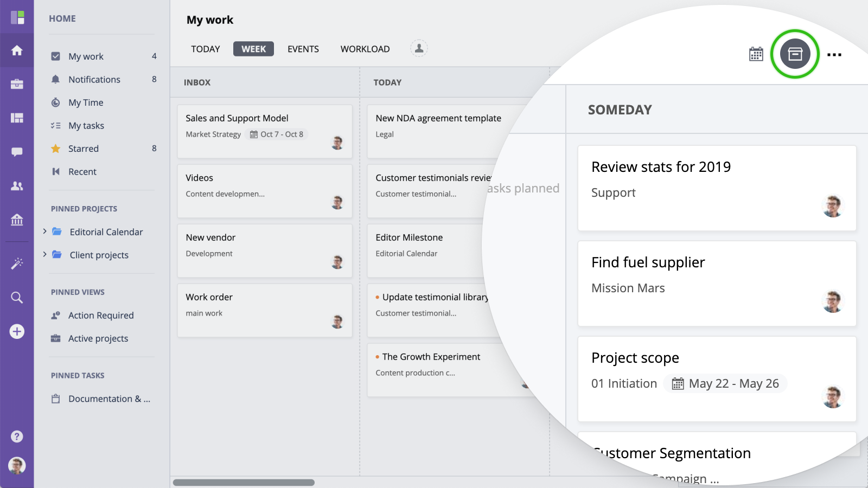868x488 pixels.
Task: Click the magic wand icon in sidebar
Action: [x=17, y=264]
